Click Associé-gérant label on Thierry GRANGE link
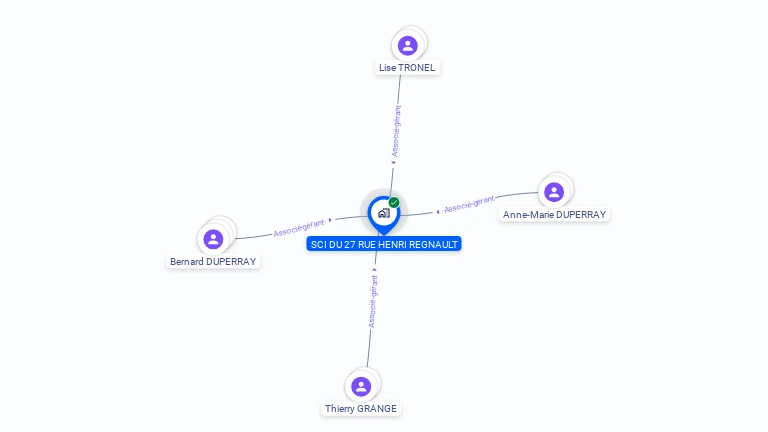This screenshot has height=432, width=768. (x=373, y=301)
